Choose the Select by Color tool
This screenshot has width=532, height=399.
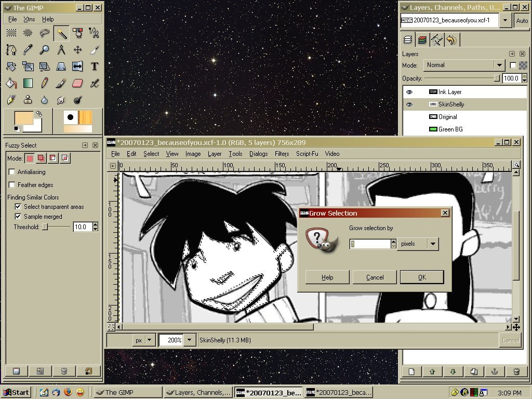pos(78,33)
